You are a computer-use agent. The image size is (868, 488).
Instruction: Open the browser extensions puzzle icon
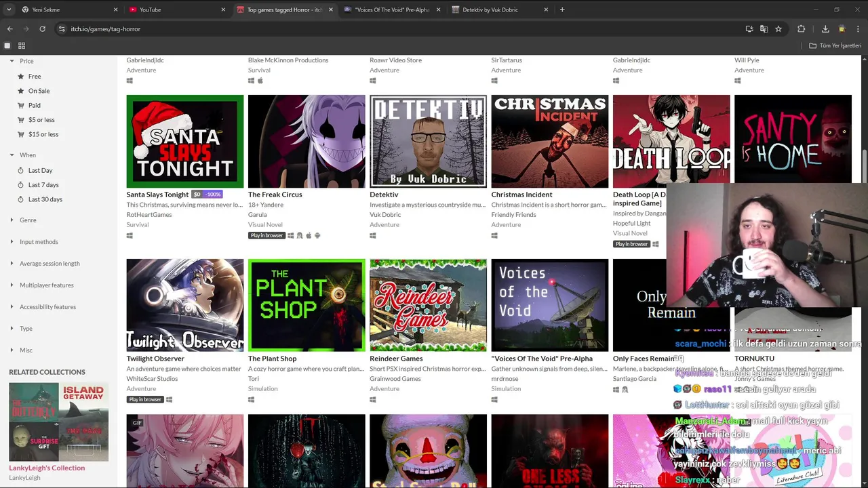(802, 29)
